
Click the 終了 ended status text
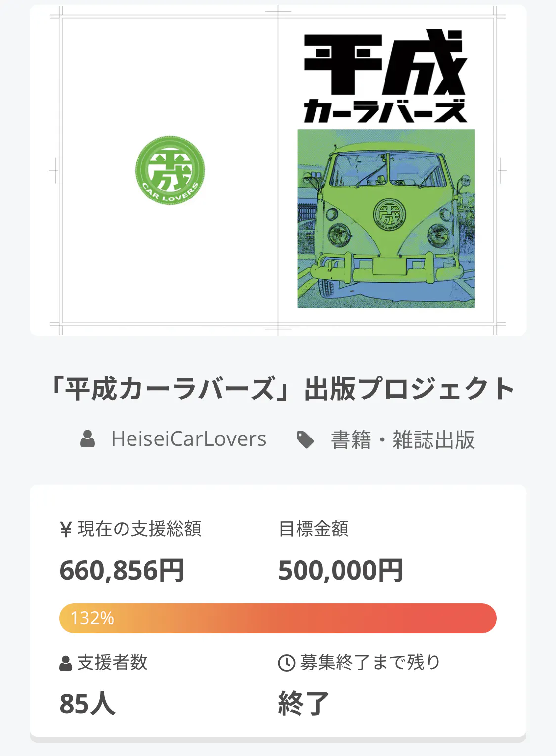point(303,704)
